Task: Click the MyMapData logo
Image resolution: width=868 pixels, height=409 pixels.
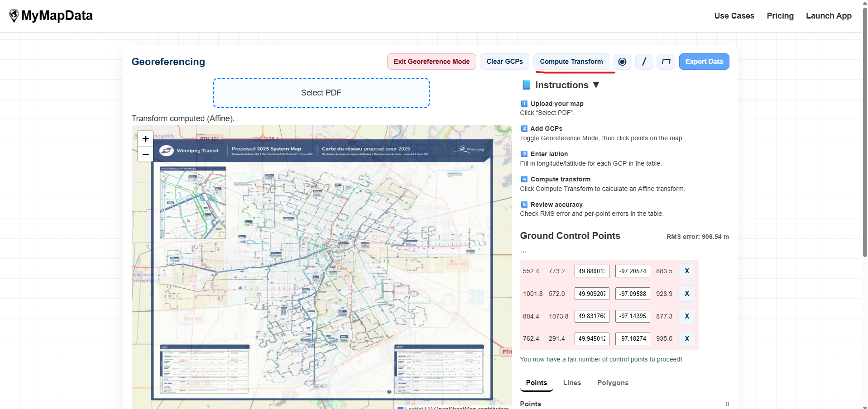Action: pyautogui.click(x=50, y=15)
